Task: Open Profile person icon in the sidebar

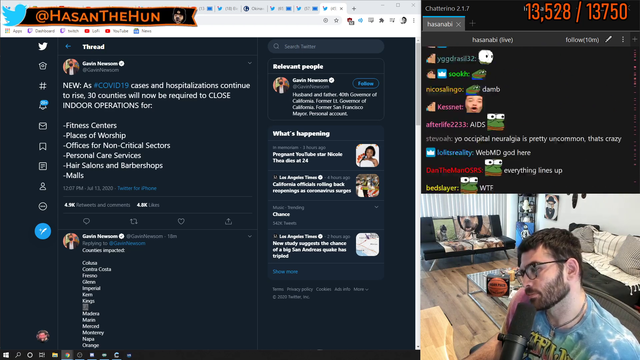Action: 43,186
